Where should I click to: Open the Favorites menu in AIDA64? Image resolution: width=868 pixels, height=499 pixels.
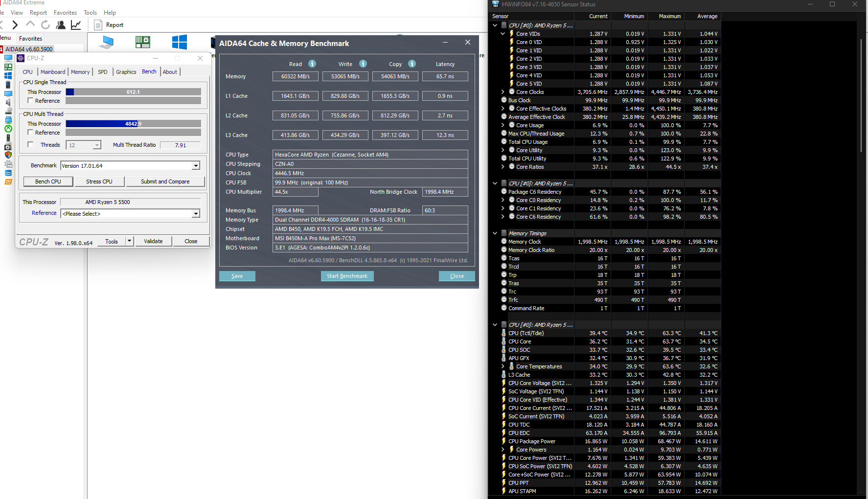[x=65, y=13]
